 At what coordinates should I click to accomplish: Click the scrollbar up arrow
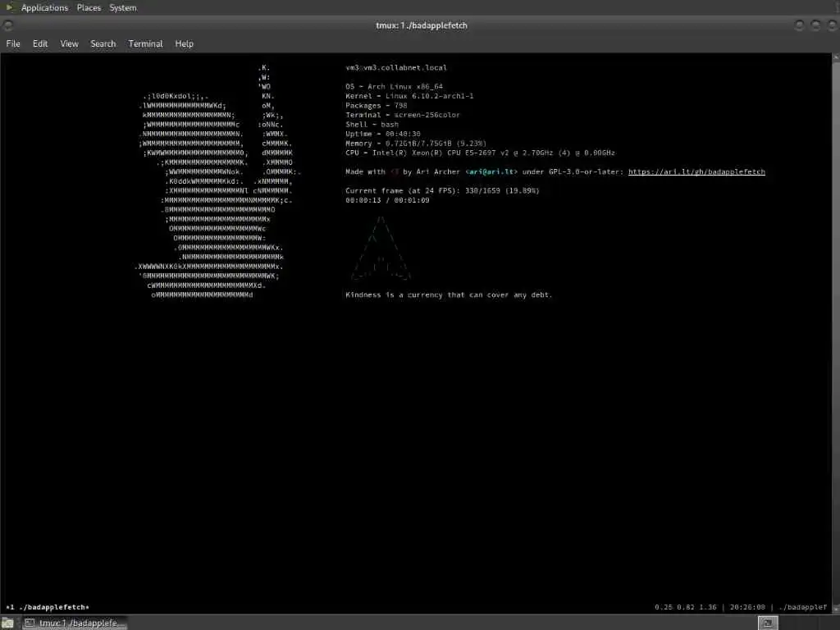(x=836, y=57)
